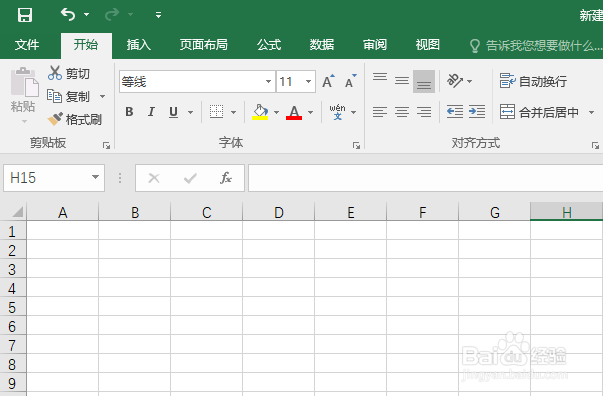Expand the underline style dropdown
The height and width of the screenshot is (396, 603).
pos(190,112)
